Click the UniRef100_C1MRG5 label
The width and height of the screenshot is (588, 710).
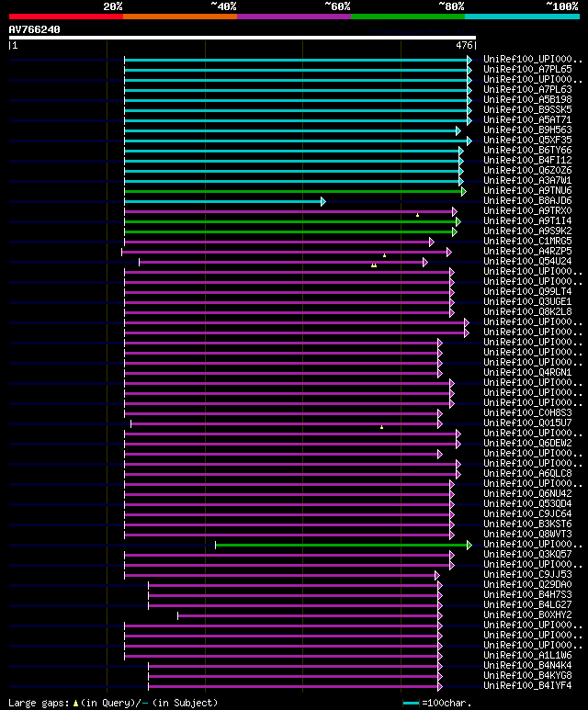tap(527, 242)
